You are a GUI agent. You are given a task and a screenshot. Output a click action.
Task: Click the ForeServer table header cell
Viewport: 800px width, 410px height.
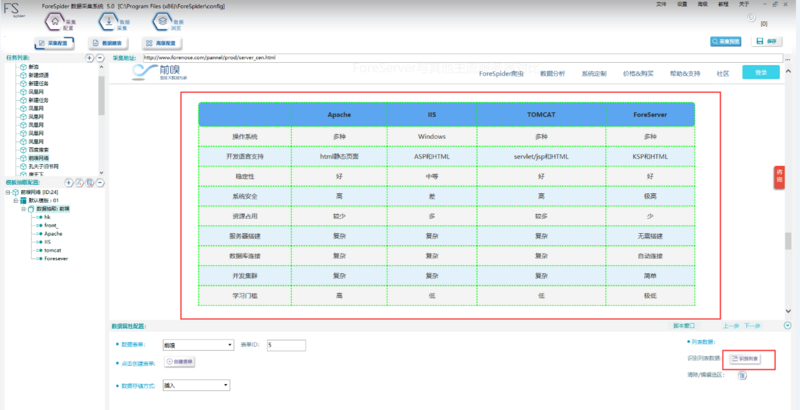[x=650, y=115]
